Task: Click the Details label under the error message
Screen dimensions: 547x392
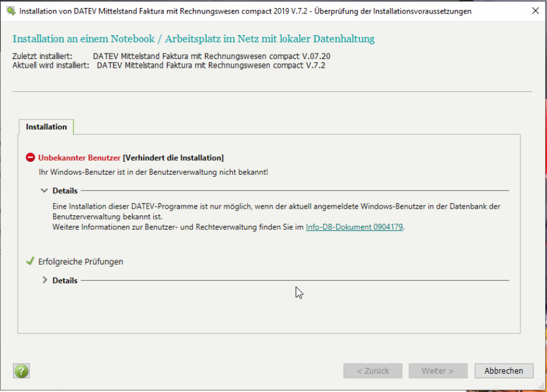Action: [x=65, y=191]
